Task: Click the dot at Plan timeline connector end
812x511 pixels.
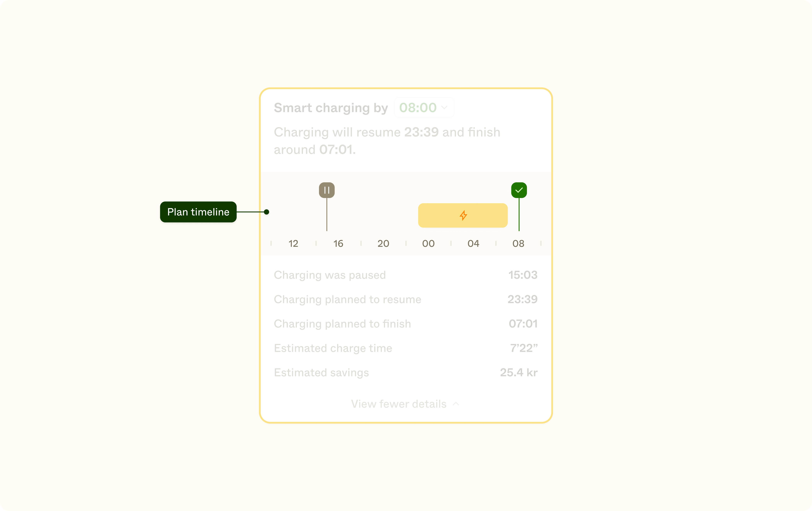Action: point(266,212)
